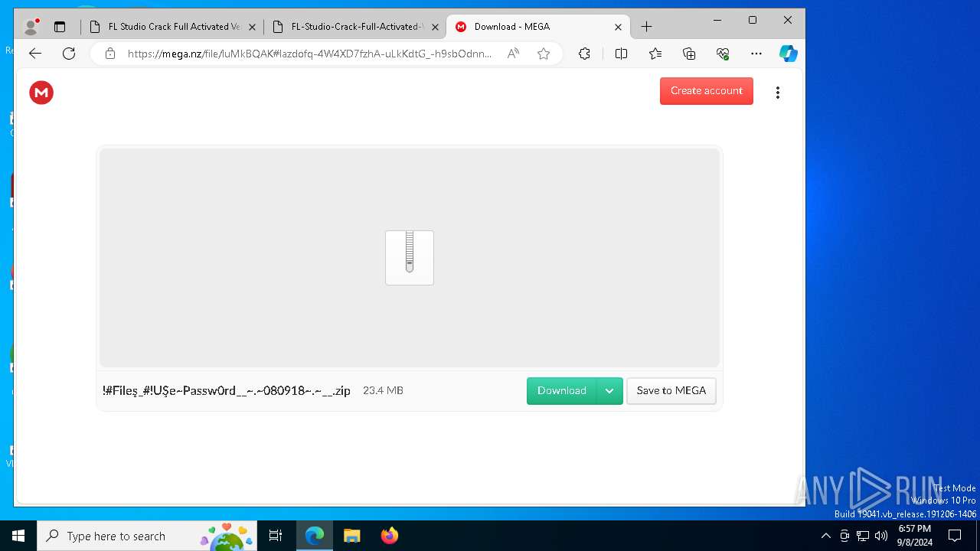The image size is (980, 551).
Task: Select the zip file name text
Action: (x=227, y=390)
